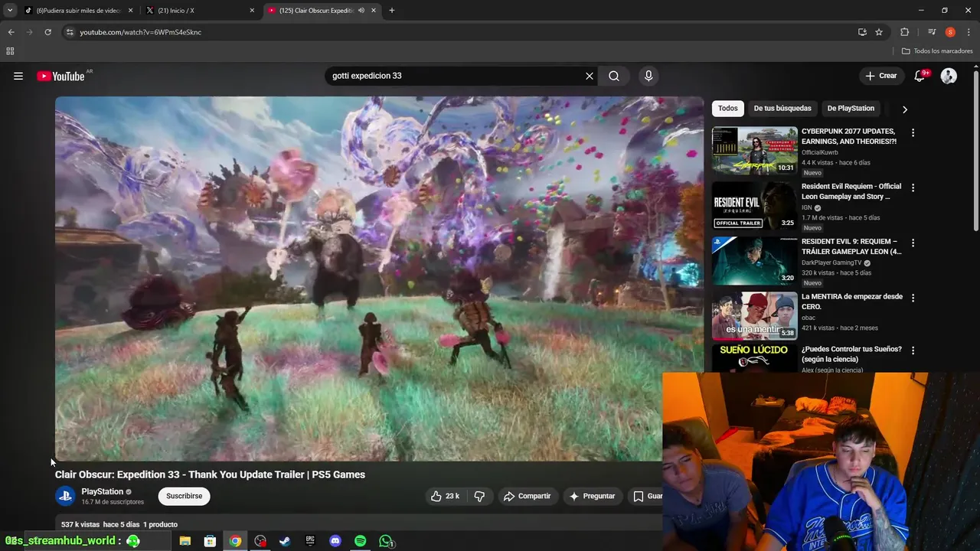Open options for ¿Puedes Controlar tus Sueños? video

coord(913,350)
